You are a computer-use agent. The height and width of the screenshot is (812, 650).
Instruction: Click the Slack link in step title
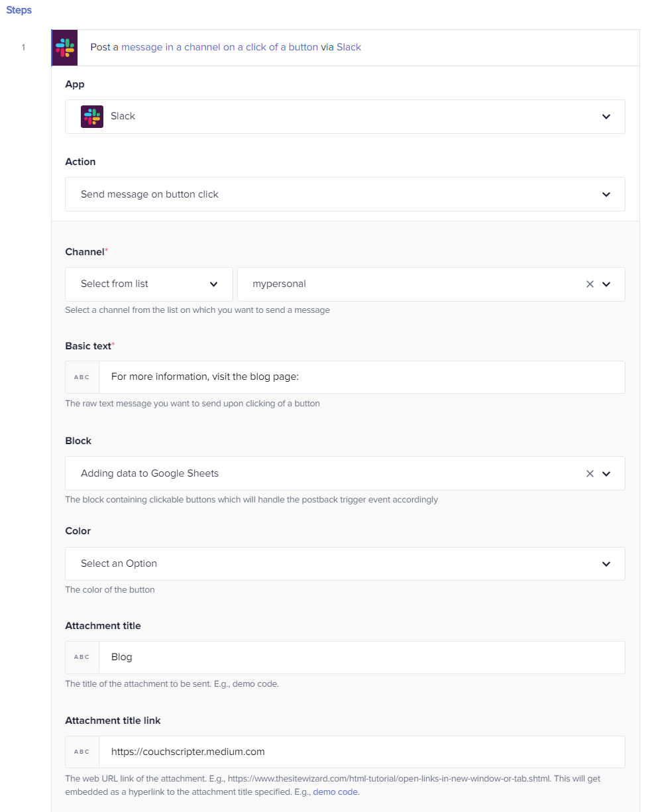pos(349,47)
